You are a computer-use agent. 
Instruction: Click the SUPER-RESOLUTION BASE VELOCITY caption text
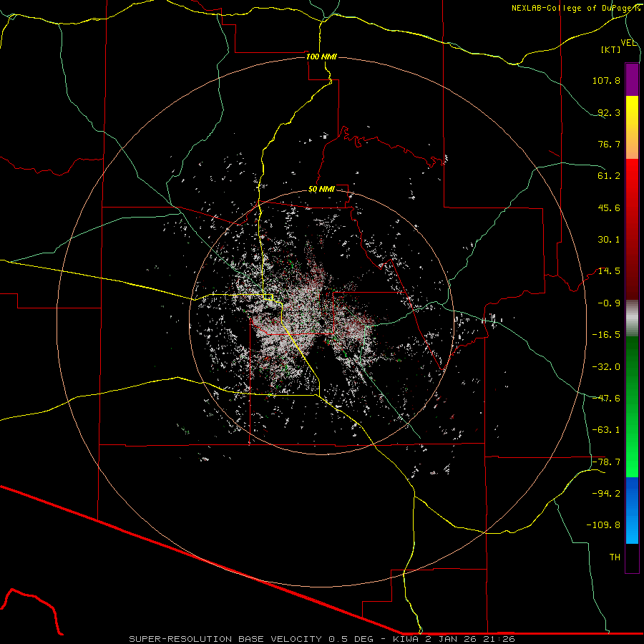pos(321,639)
